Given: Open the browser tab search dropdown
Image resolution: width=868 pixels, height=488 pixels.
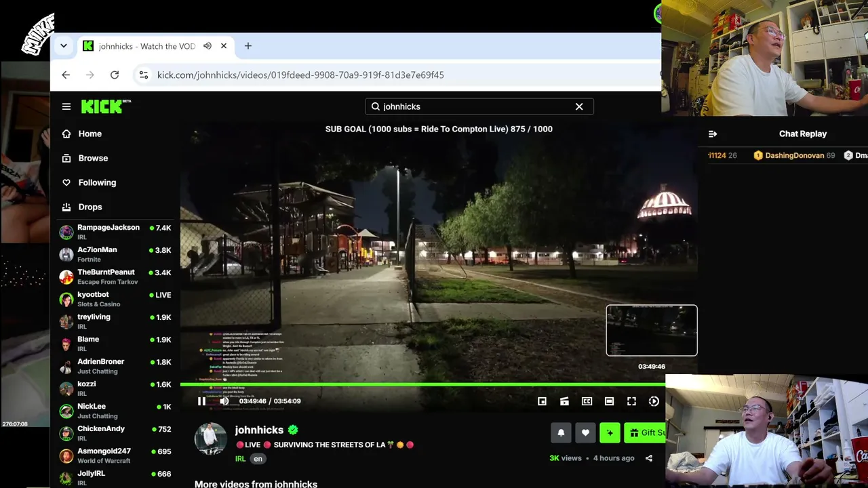Looking at the screenshot, I should coord(64,46).
